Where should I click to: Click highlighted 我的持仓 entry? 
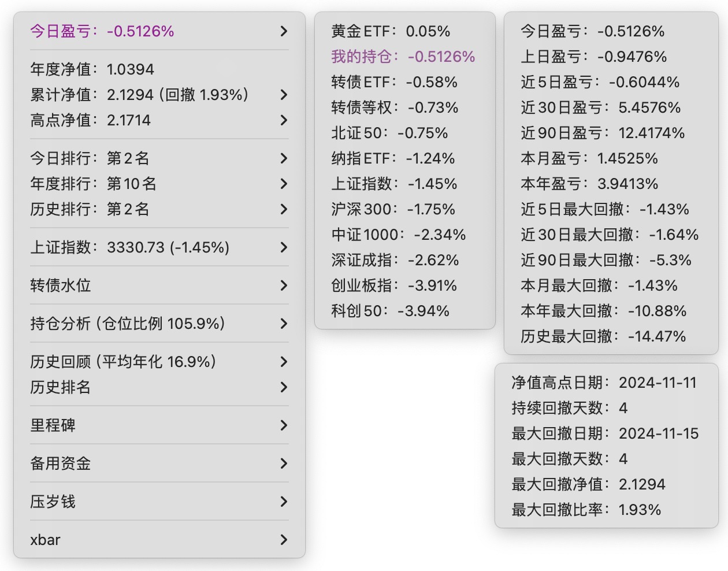pyautogui.click(x=403, y=57)
